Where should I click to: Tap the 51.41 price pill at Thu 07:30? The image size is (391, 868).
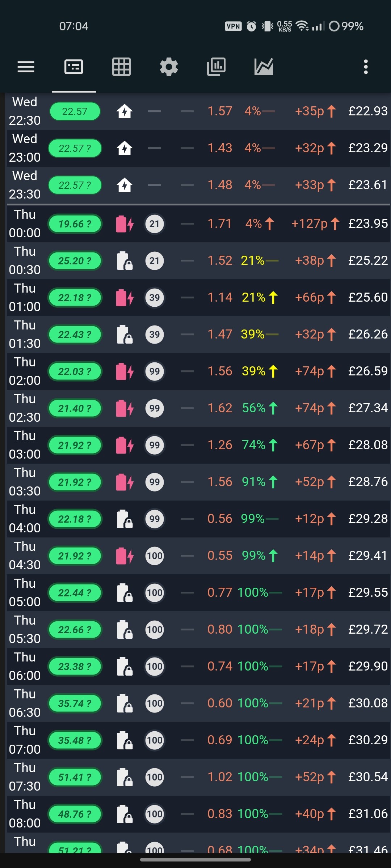[75, 777]
